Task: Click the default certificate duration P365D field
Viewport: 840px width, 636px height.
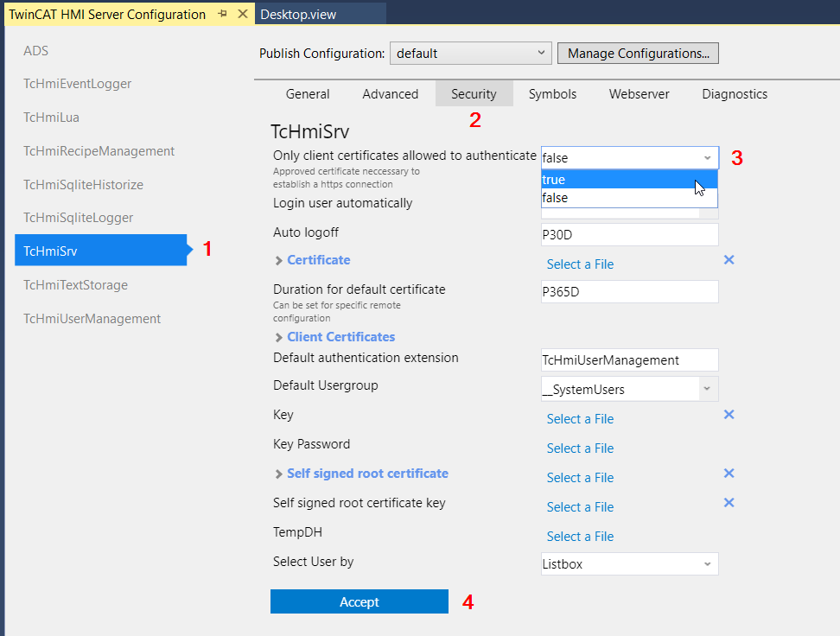Action: 629,292
